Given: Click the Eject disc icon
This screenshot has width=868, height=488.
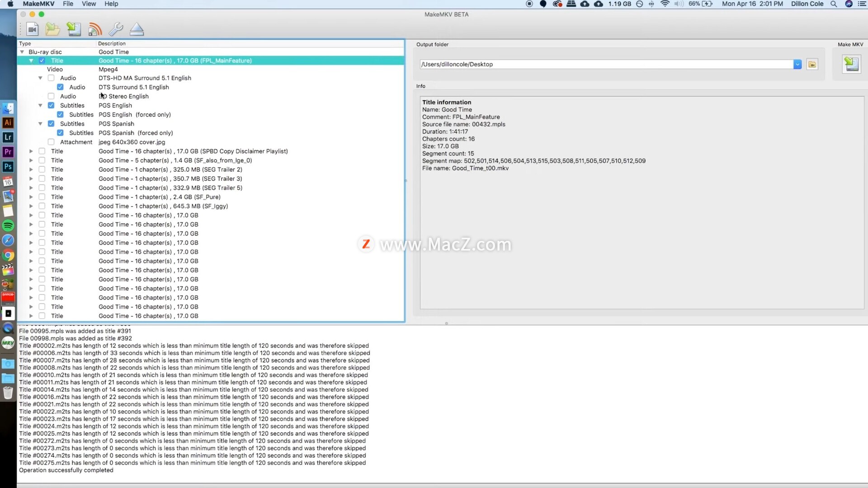Looking at the screenshot, I should click(137, 30).
